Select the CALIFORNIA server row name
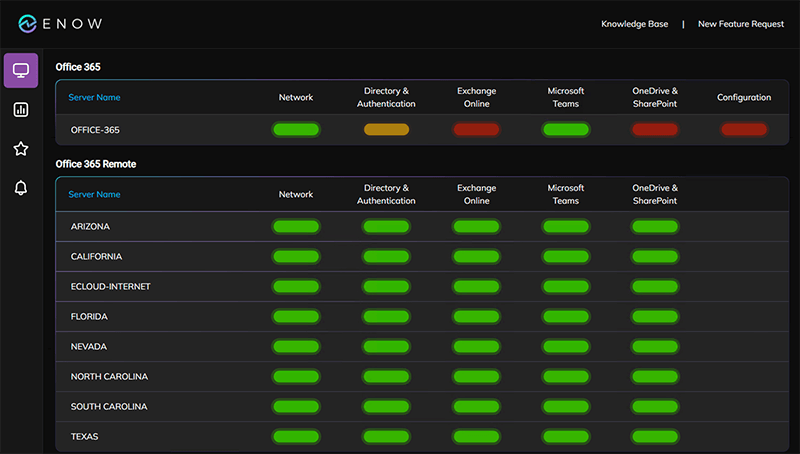The height and width of the screenshot is (454, 800). 96,257
